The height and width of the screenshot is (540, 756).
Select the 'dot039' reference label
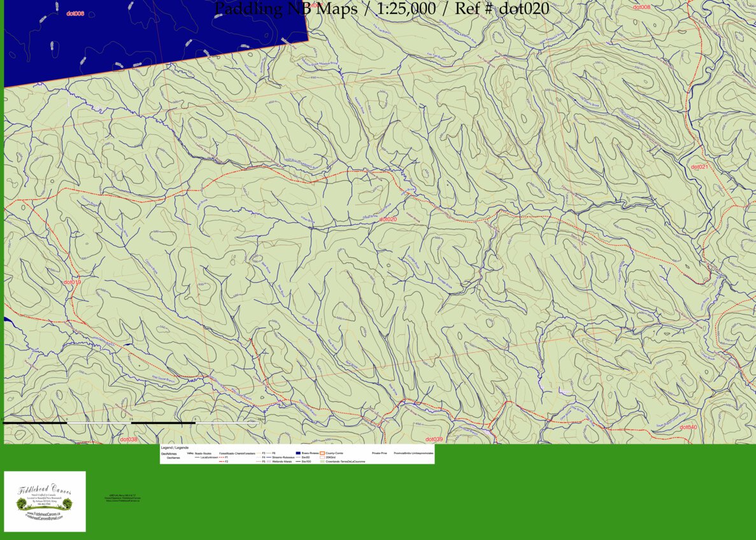coord(434,439)
